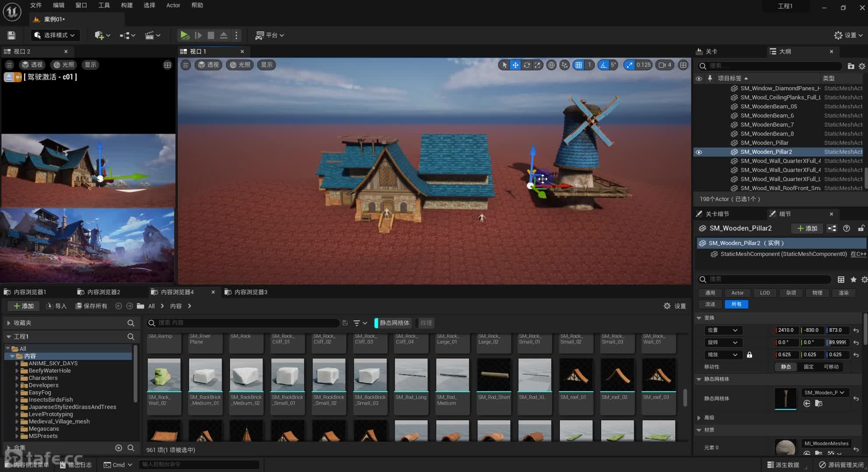
Task: Switch to the 关卡细节 tab
Action: [x=717, y=214]
